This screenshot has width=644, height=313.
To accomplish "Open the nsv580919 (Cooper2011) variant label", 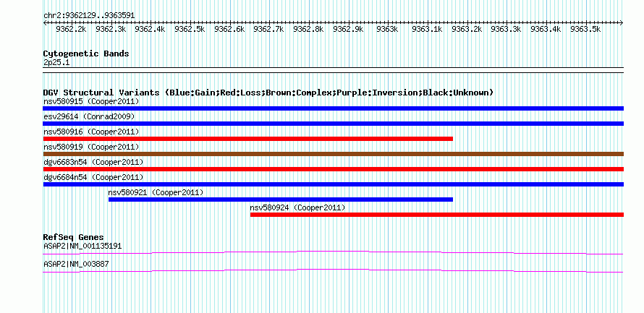I will click(x=91, y=147).
